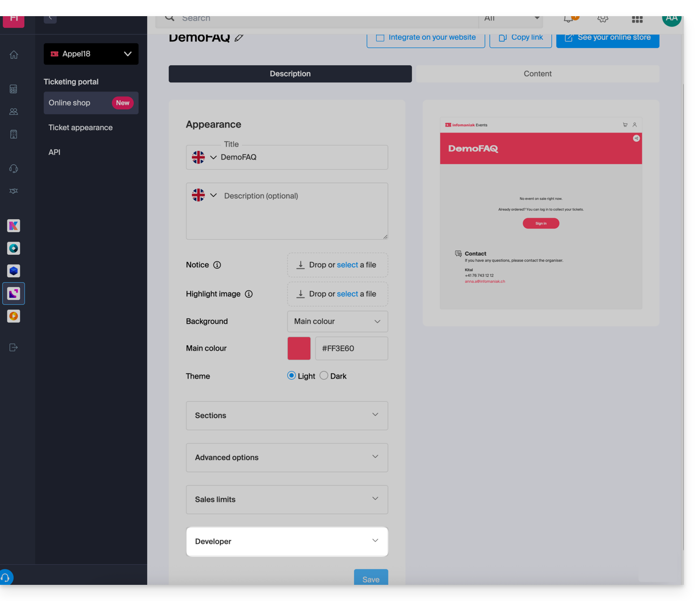Open Ticket appearance in the sidebar menu
Image resolution: width=700 pixels, height=601 pixels.
[x=80, y=128]
